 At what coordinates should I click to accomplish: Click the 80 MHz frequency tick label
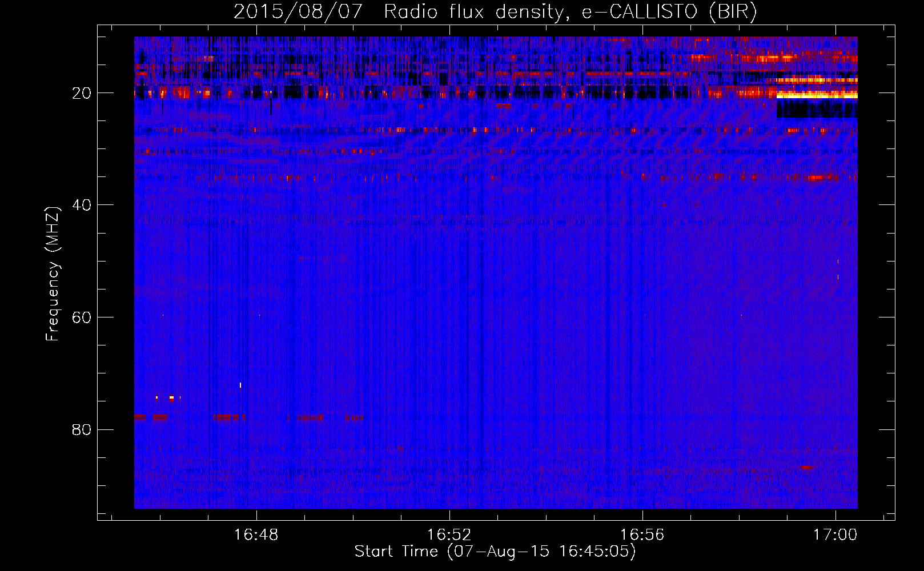[82, 429]
